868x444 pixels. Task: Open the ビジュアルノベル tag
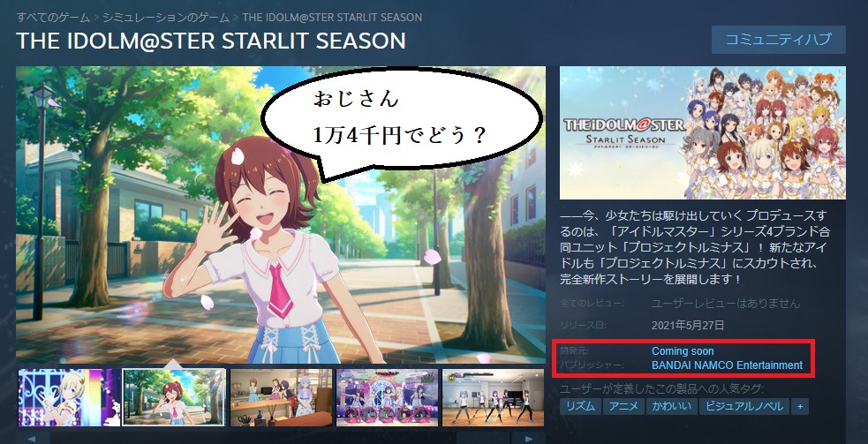tap(743, 406)
